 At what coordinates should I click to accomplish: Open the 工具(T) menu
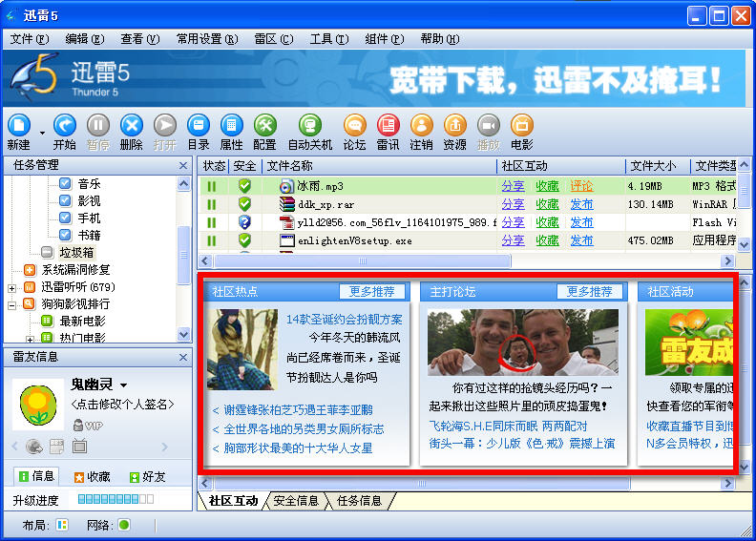[x=329, y=39]
